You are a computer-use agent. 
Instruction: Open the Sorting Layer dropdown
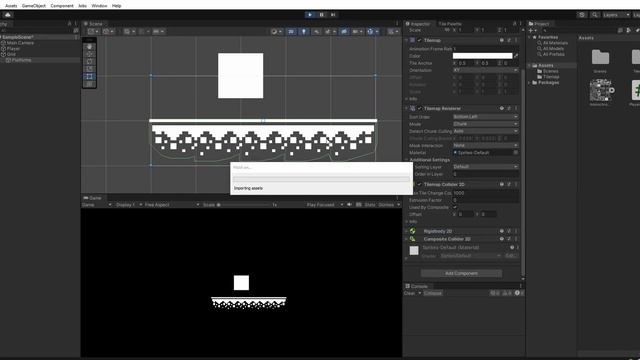485,167
